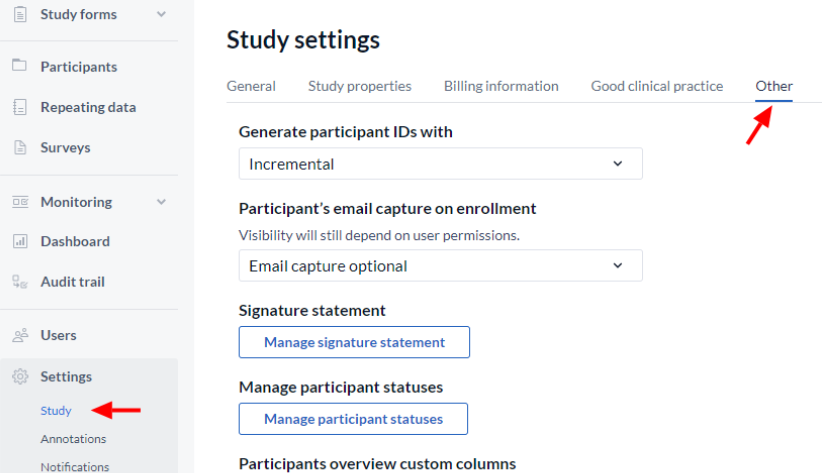Switch to the Study properties tab

coord(360,86)
